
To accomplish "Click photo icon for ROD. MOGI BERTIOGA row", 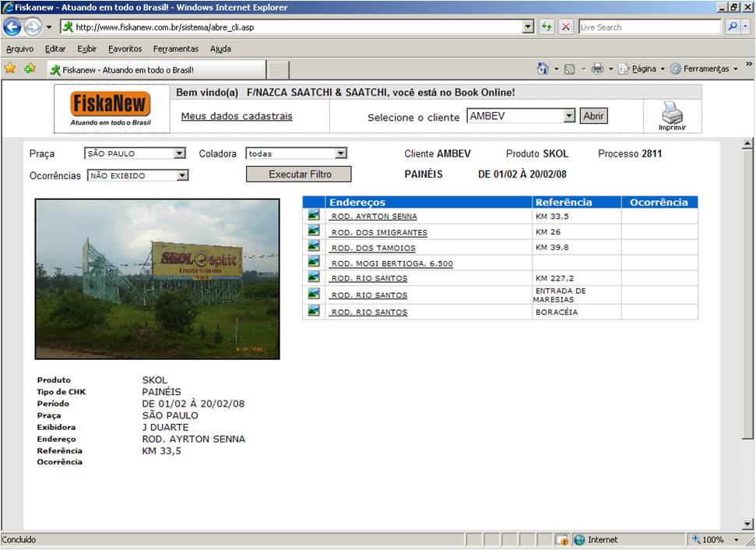I will coord(314,262).
